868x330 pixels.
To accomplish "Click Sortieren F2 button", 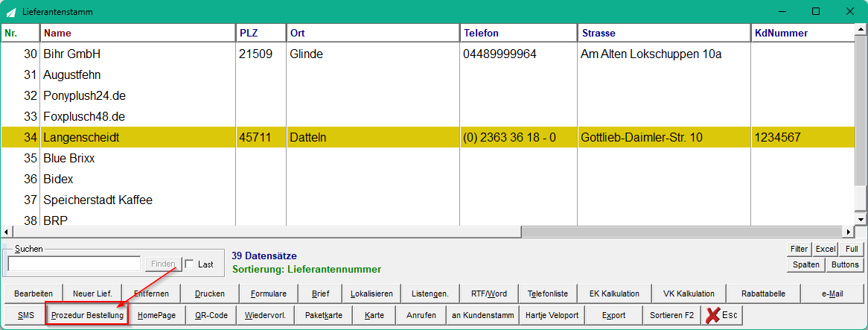I will coord(671,315).
